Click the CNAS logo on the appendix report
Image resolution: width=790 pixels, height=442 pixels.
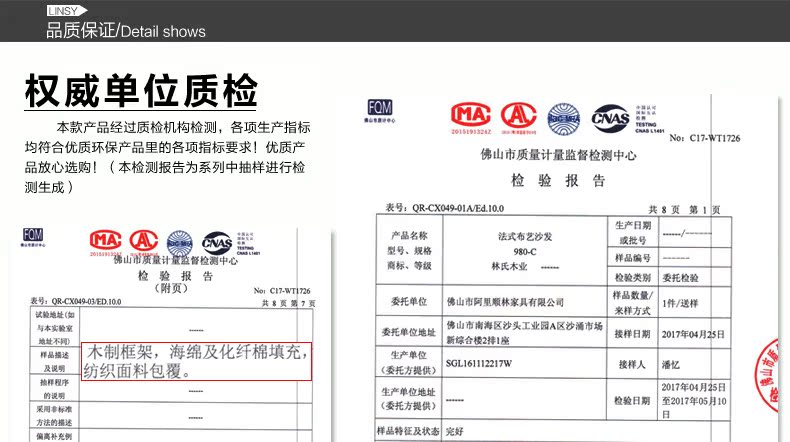click(x=217, y=243)
